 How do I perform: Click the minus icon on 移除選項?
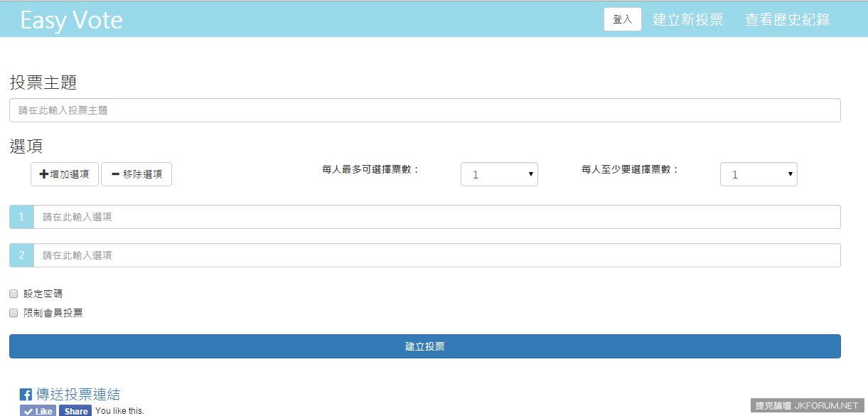[115, 174]
